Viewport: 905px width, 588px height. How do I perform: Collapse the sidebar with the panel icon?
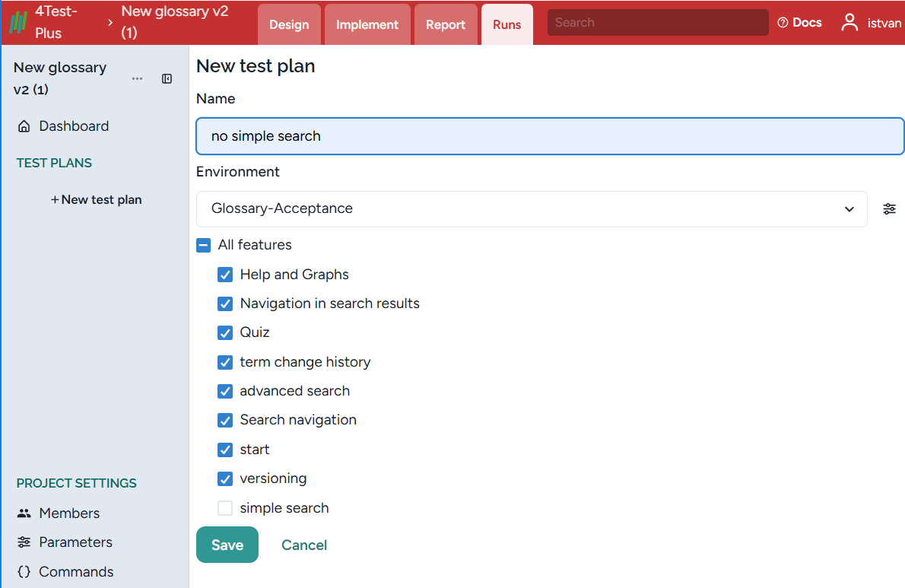[167, 79]
